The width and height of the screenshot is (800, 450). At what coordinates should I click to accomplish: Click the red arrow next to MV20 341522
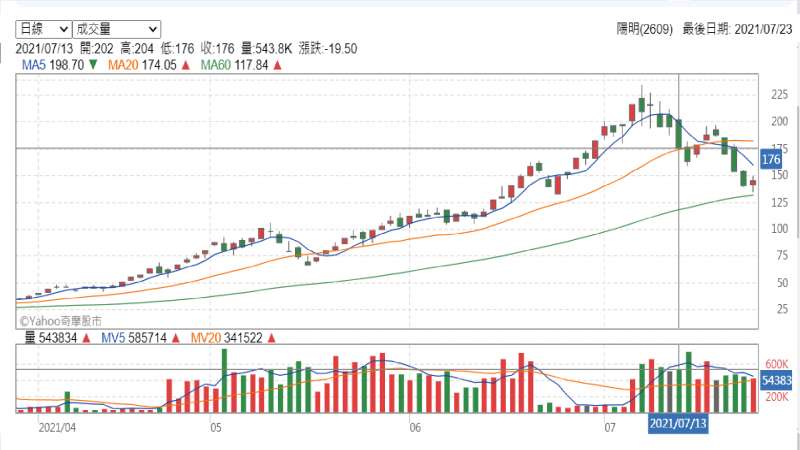271,338
